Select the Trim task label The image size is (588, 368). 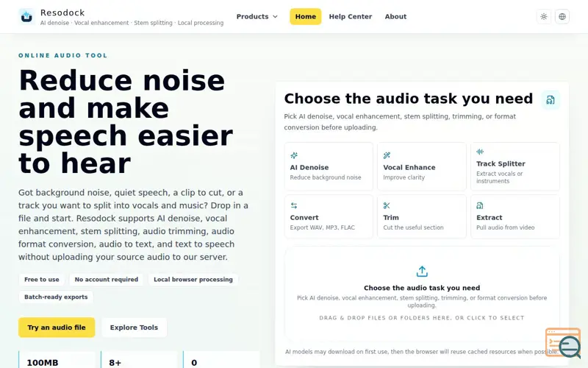click(391, 217)
